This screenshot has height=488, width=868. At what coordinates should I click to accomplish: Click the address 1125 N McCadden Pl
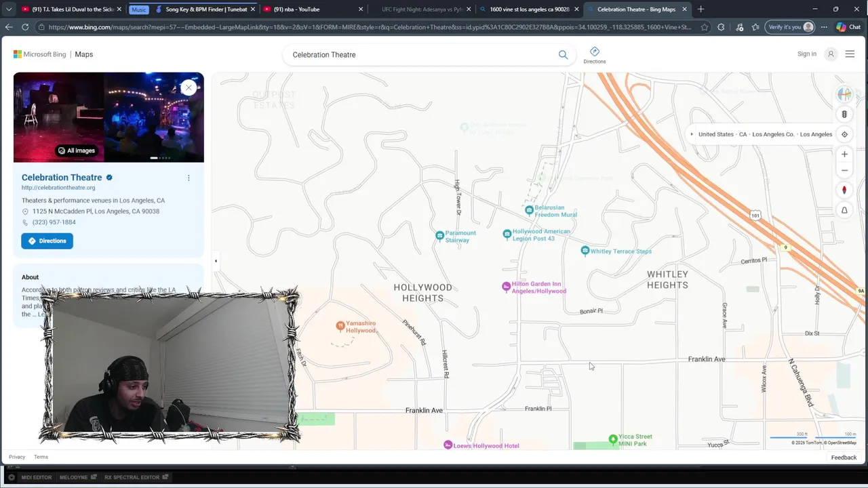[96, 211]
